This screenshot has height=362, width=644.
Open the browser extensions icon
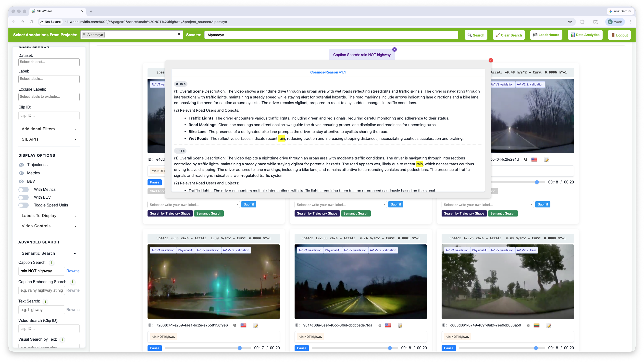[x=582, y=22]
